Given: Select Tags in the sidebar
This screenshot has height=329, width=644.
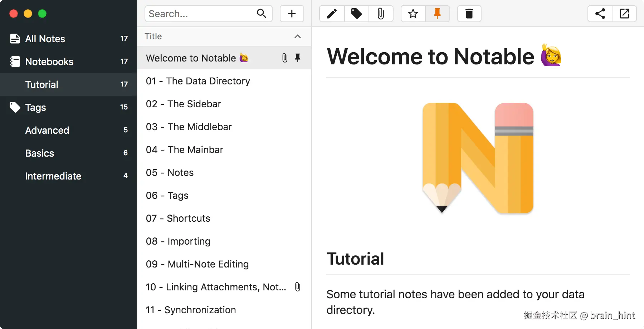Looking at the screenshot, I should point(68,107).
